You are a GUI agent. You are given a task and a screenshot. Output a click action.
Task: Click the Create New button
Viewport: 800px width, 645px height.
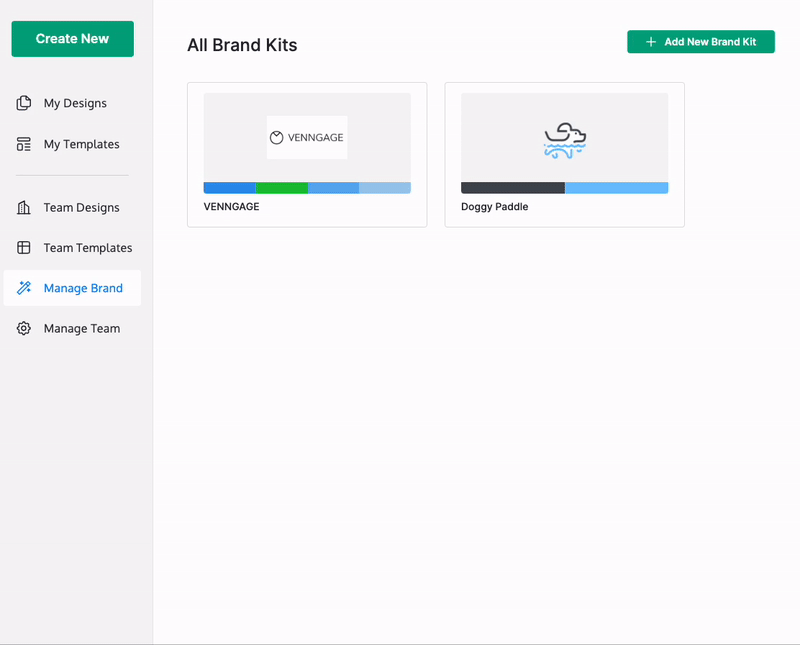coord(72,39)
